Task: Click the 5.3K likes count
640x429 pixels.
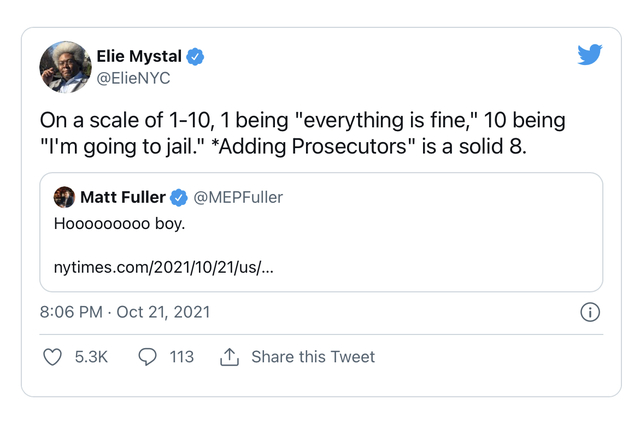Action: [91, 357]
